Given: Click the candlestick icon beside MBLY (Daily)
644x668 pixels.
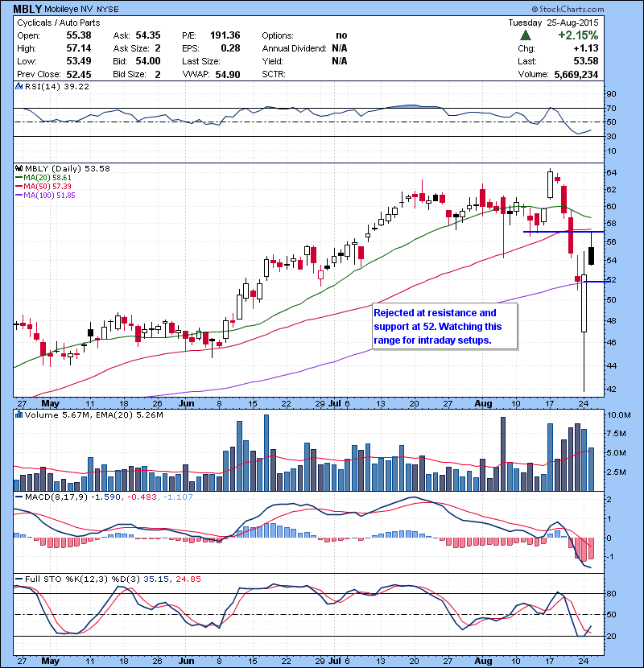Looking at the screenshot, I should [x=19, y=169].
